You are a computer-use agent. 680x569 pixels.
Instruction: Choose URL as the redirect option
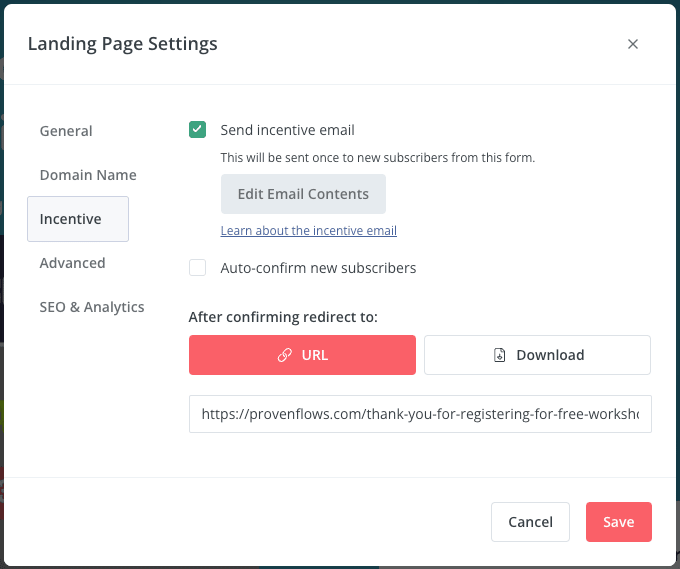point(302,355)
